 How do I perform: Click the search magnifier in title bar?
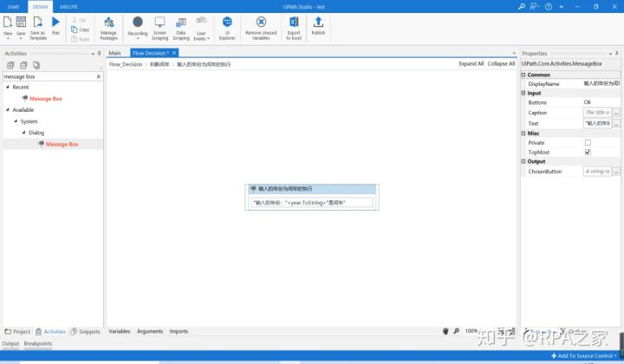point(522,6)
